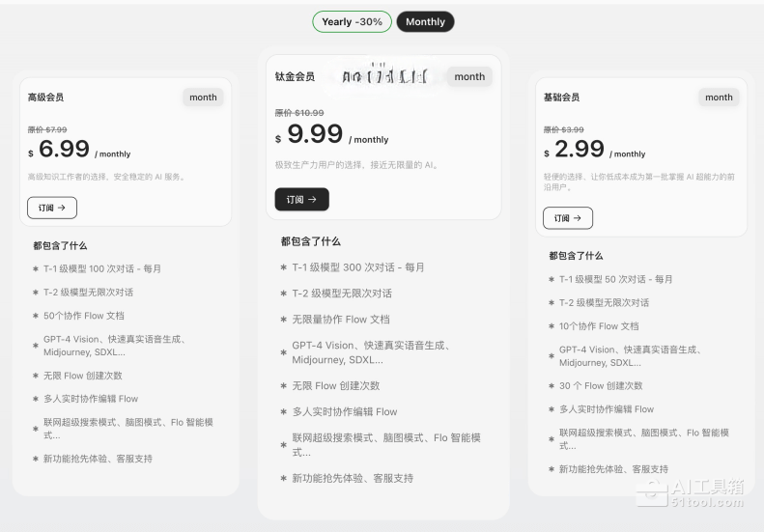The width and height of the screenshot is (764, 532).
Task: Select the 基础会员 plan title
Action: [561, 98]
